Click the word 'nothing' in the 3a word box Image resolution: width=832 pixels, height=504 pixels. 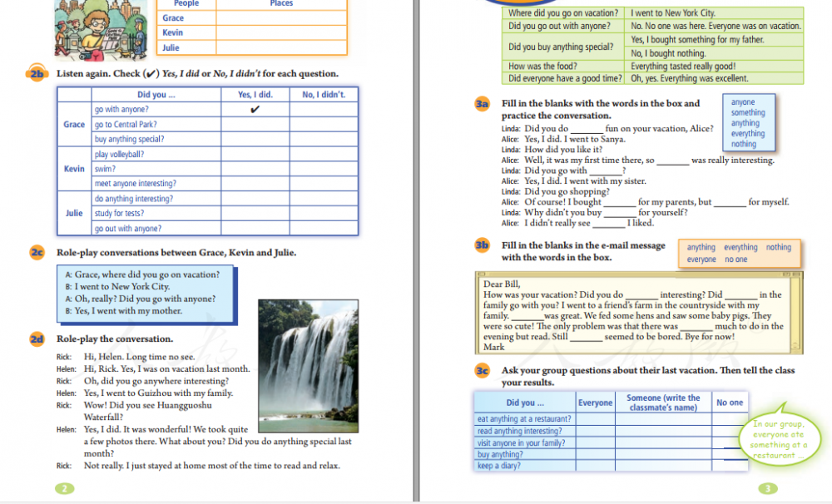pyautogui.click(x=743, y=144)
